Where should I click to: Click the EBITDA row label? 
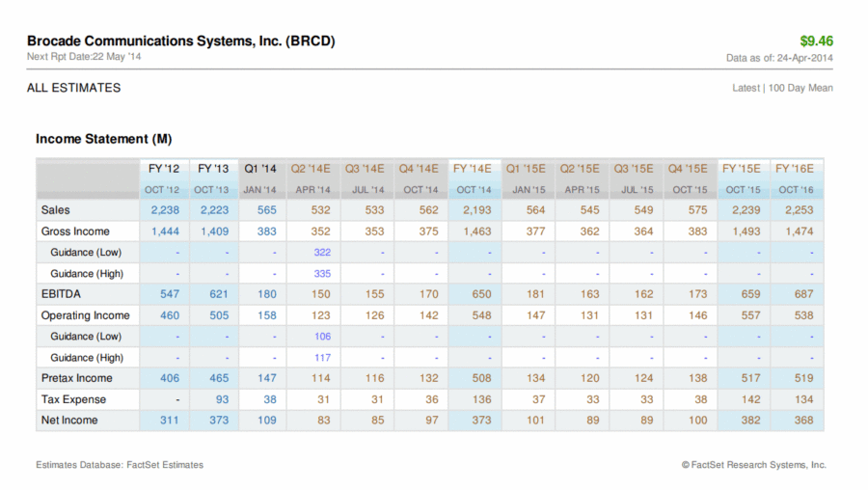pyautogui.click(x=61, y=294)
